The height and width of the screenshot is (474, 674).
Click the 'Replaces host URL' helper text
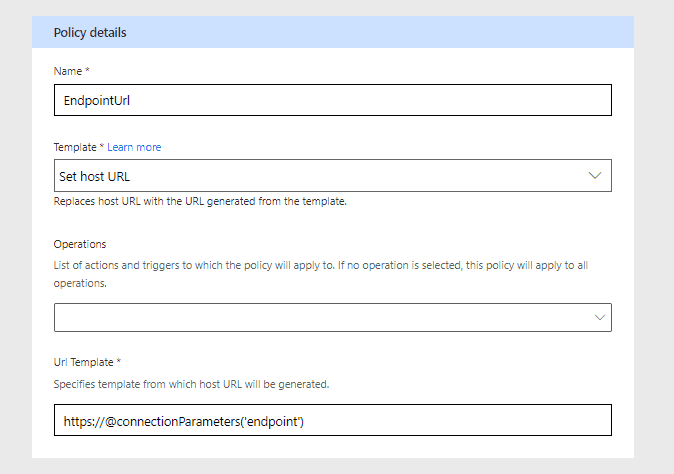tap(200, 202)
